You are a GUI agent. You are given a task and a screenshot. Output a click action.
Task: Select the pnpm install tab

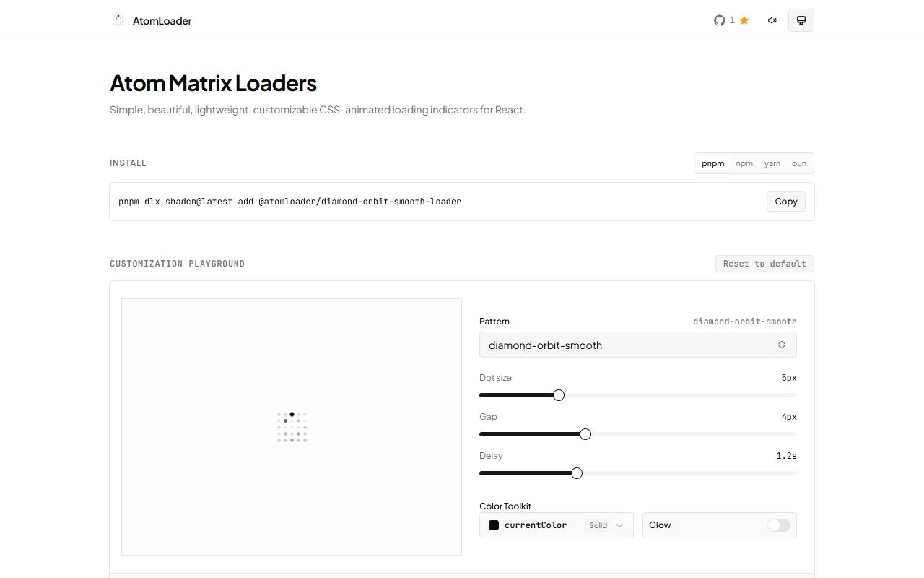[x=713, y=163]
